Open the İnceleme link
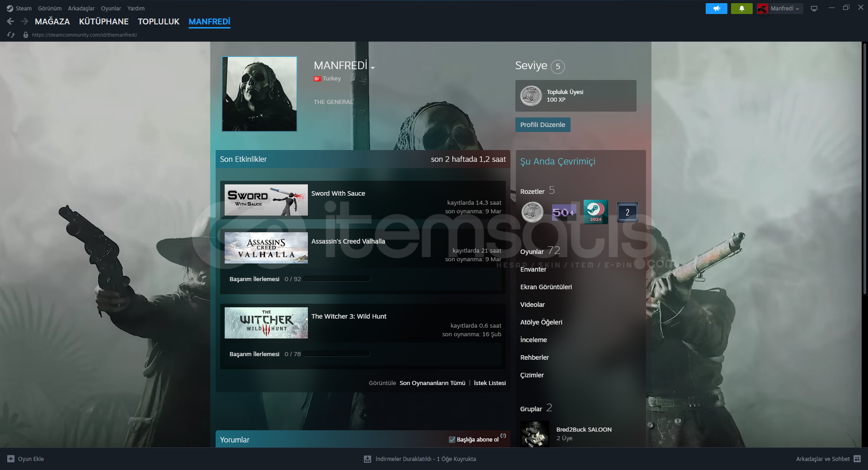The image size is (868, 470). (533, 340)
